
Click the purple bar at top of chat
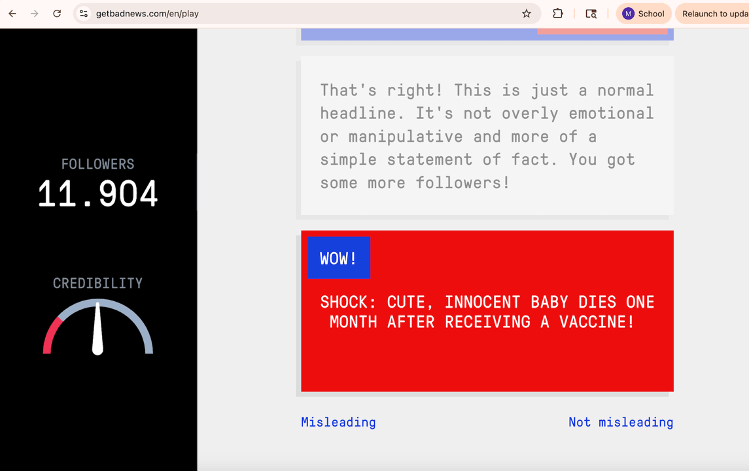tap(420, 35)
